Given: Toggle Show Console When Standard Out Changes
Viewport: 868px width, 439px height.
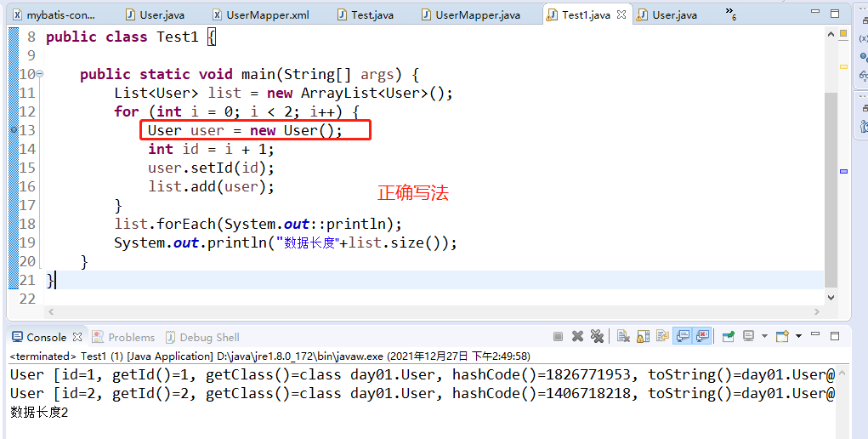Looking at the screenshot, I should 684,336.
